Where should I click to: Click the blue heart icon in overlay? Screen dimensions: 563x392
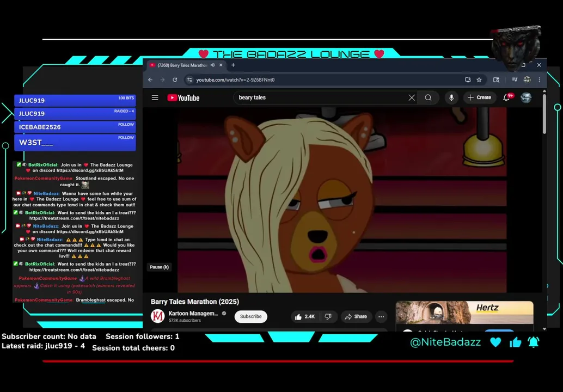tap(495, 342)
